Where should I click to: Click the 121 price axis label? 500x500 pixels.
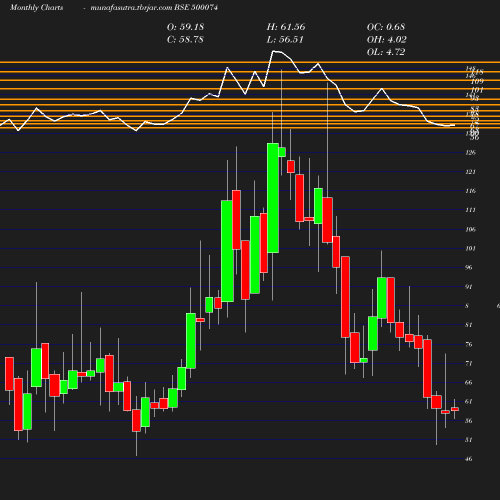(471, 172)
